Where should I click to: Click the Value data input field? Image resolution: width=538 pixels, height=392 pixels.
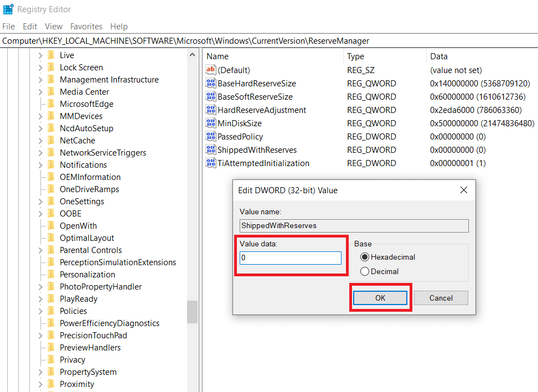[291, 258]
